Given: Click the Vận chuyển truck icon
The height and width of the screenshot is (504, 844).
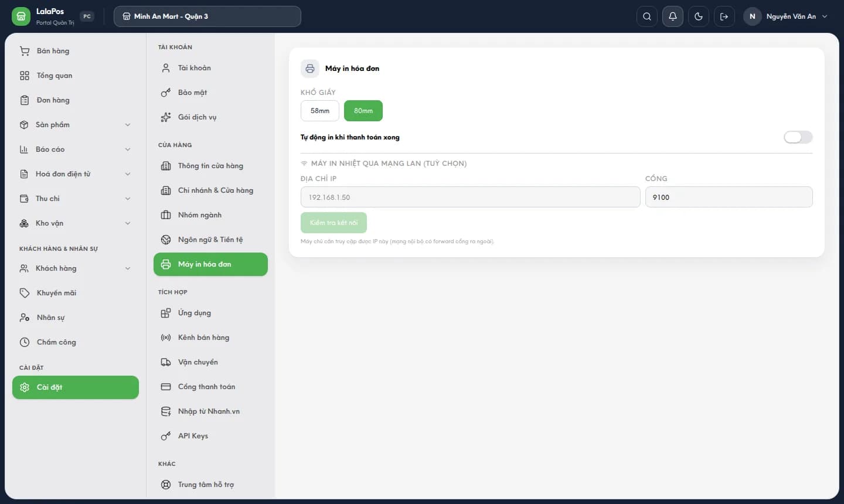Looking at the screenshot, I should point(166,362).
